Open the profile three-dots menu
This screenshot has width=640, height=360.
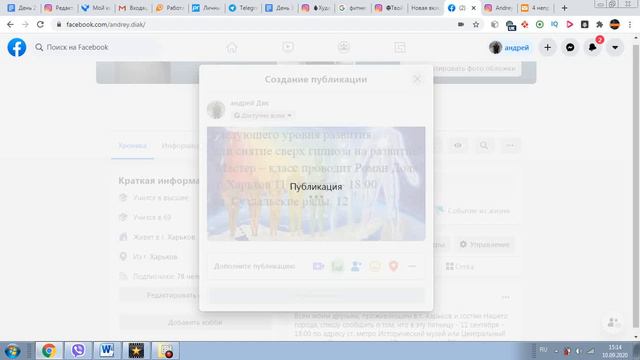pos(510,145)
